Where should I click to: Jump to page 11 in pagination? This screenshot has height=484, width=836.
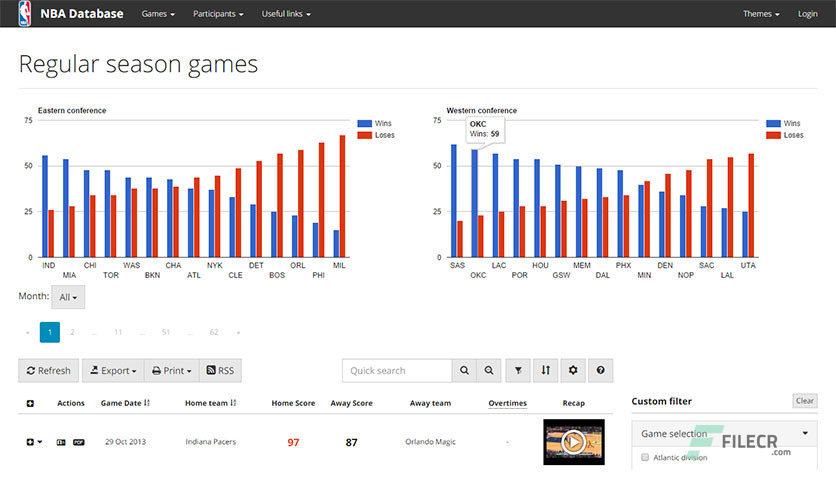tap(118, 333)
